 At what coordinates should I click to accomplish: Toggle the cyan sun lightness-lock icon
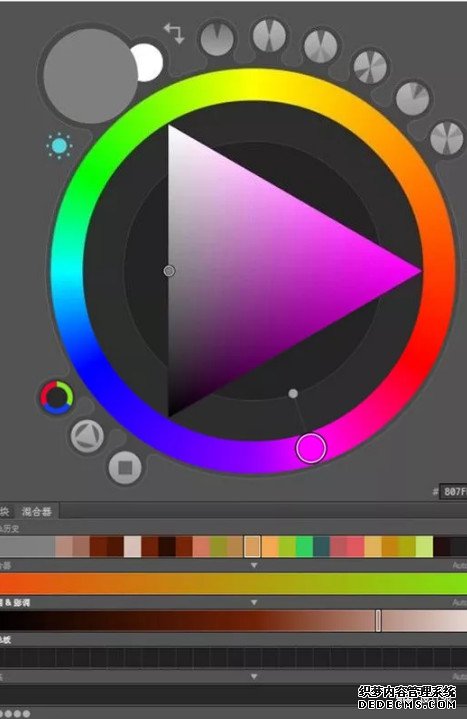coord(59,146)
